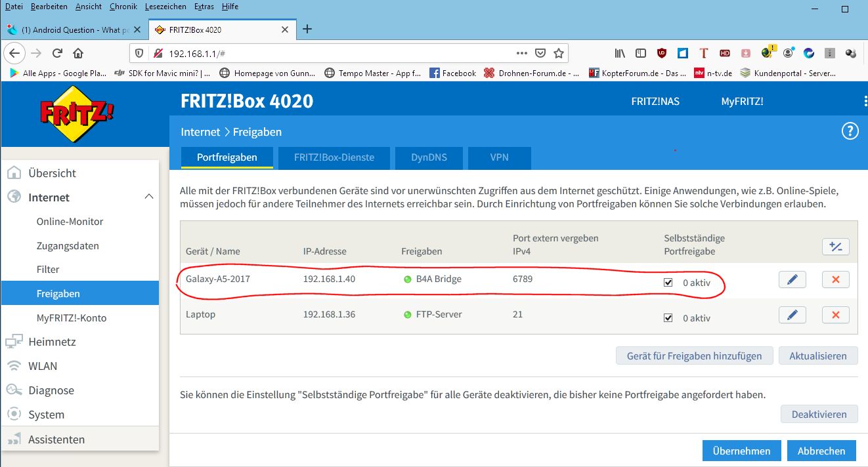Open the Ansicht menu
Screen dimensions: 868x467
88,7
